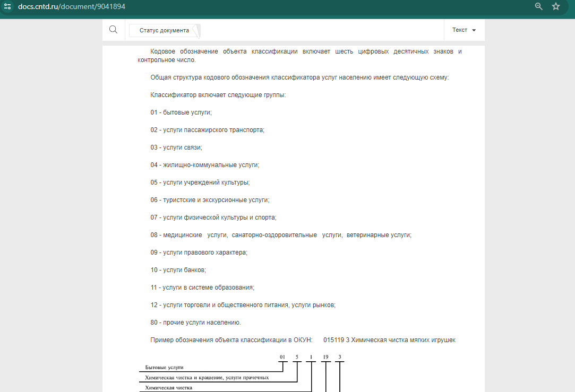Click the '19' code segment in diagram
The width and height of the screenshot is (575, 392).
point(325,356)
